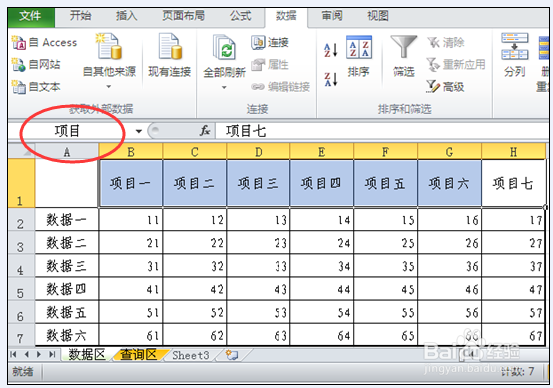Open the 文件 file menu
This screenshot has height=388, width=553.
click(31, 16)
